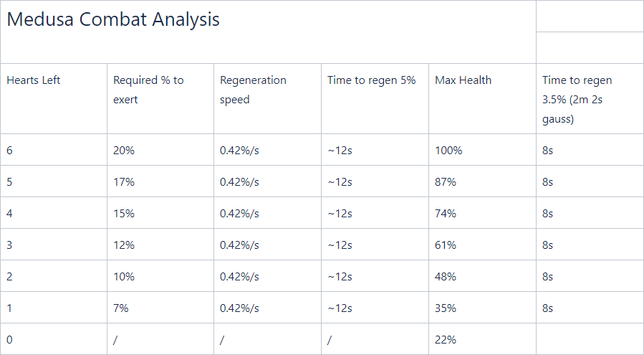This screenshot has height=355, width=644.
Task: Click the Medusa Combat Analysis title cell
Action: click(268, 32)
